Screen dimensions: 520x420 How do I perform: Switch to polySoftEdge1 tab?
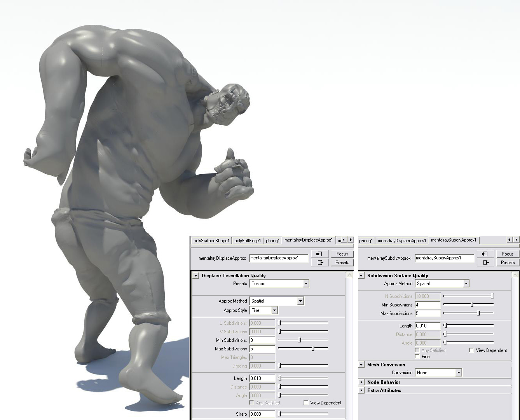(248, 241)
